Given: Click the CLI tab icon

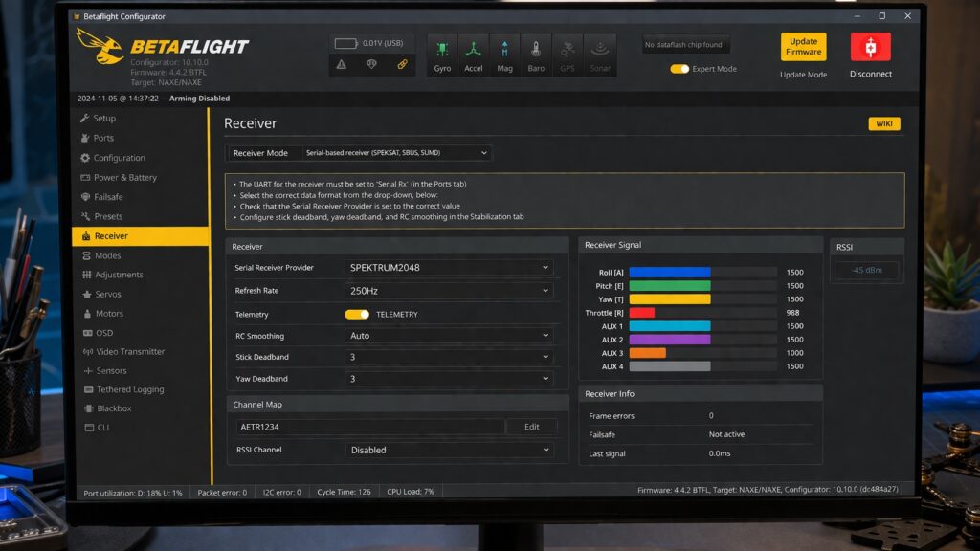Looking at the screenshot, I should tap(89, 428).
